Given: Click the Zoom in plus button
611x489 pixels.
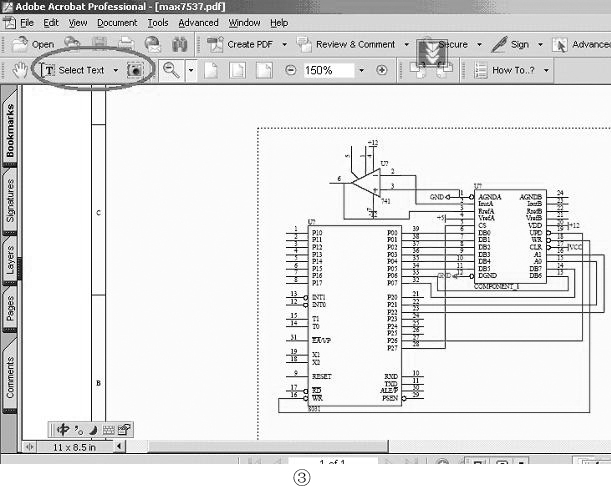Looking at the screenshot, I should point(381,70).
